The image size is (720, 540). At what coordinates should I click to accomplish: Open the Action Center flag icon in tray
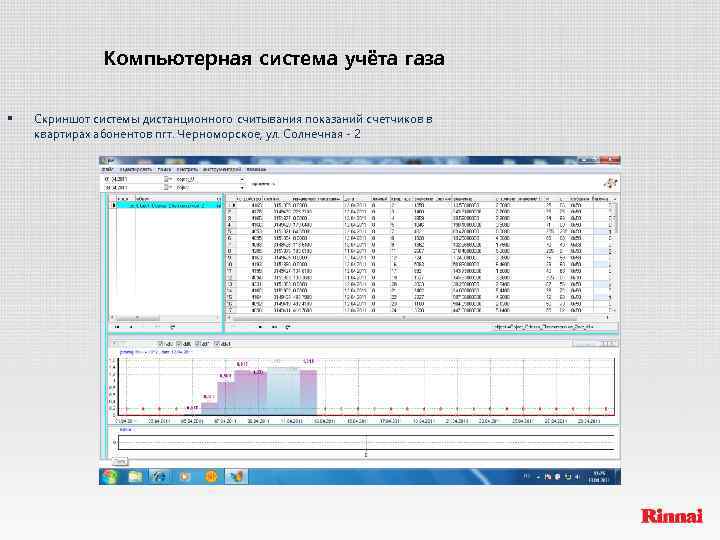(548, 477)
